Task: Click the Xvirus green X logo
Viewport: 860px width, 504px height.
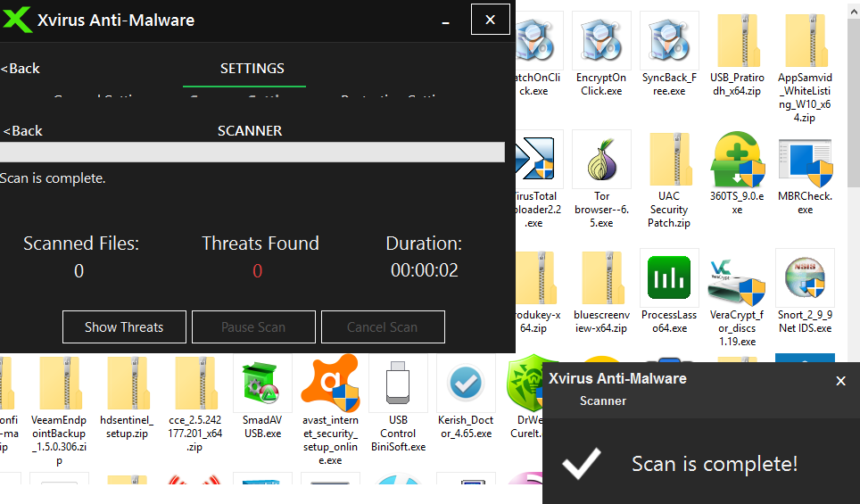Action: point(17,20)
